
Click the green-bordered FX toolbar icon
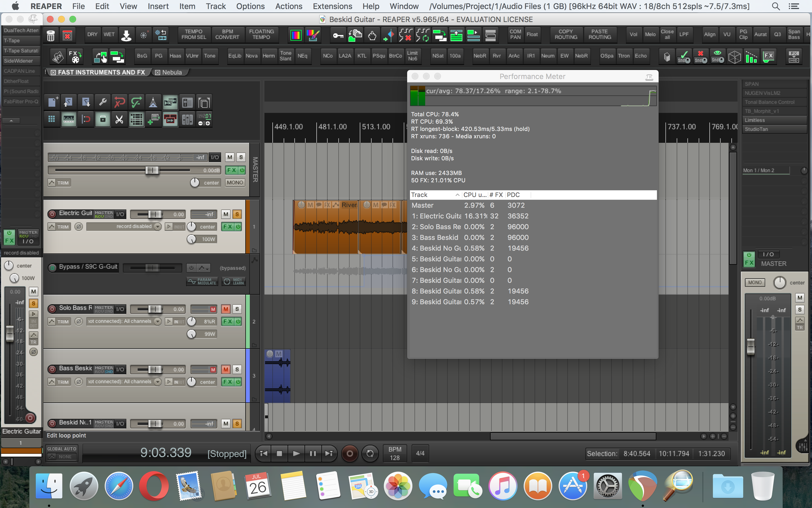pos(768,56)
